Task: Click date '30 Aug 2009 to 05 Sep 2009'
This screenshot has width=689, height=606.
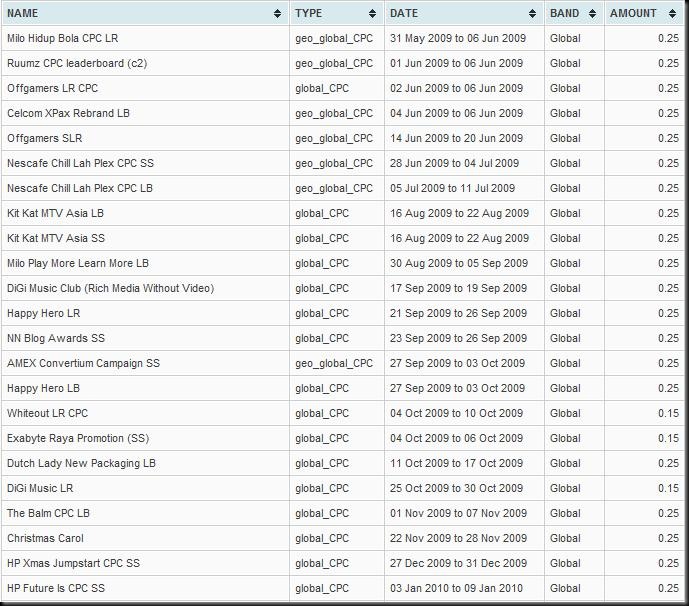Action: pos(459,264)
